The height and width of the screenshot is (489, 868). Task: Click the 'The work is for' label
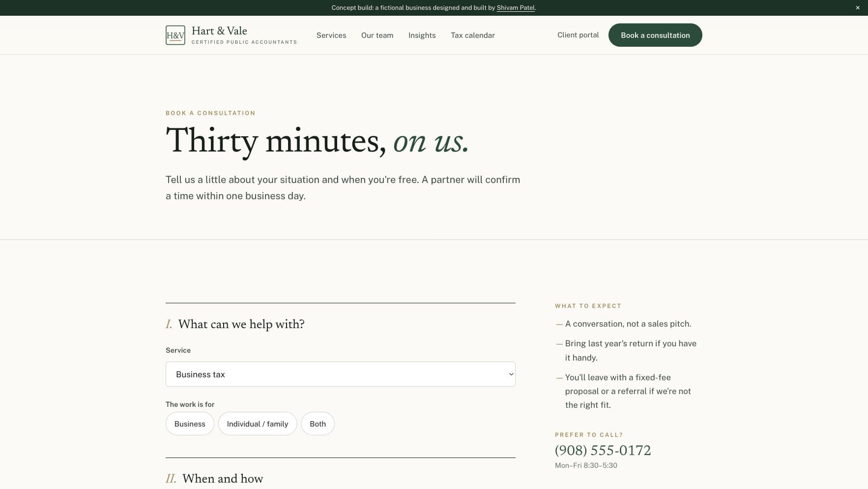click(190, 404)
